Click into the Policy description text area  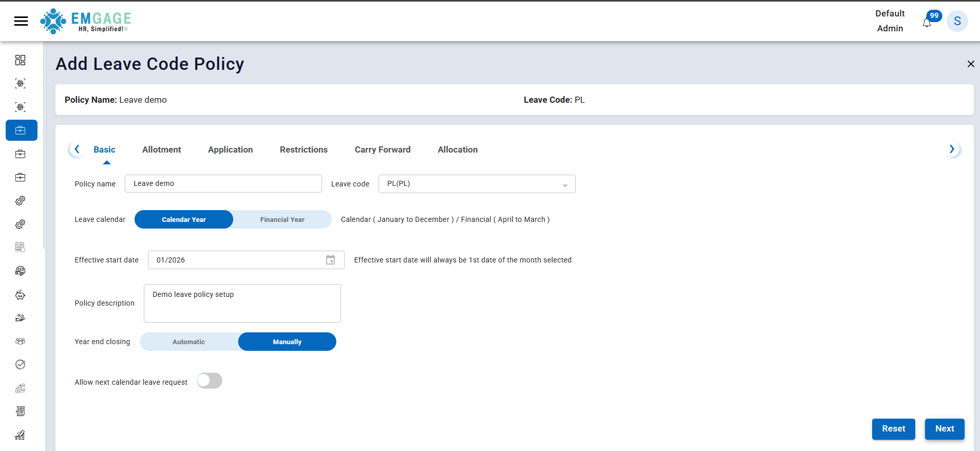pos(242,303)
